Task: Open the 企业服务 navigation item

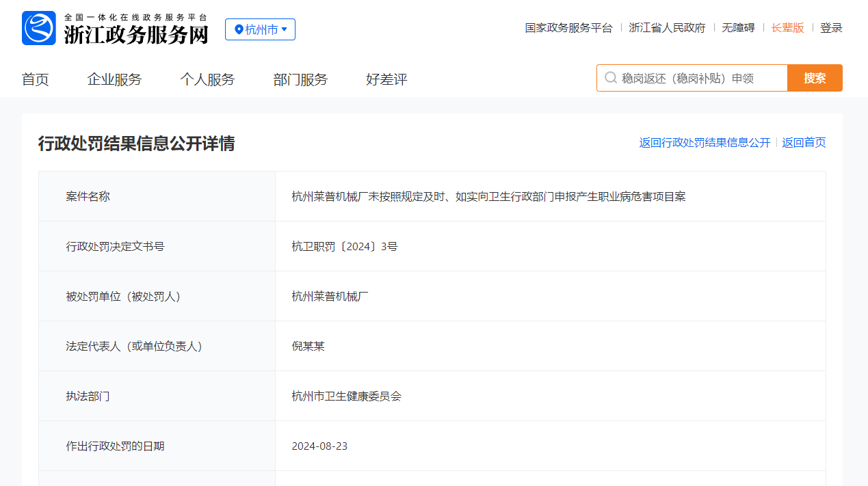Action: (114, 79)
